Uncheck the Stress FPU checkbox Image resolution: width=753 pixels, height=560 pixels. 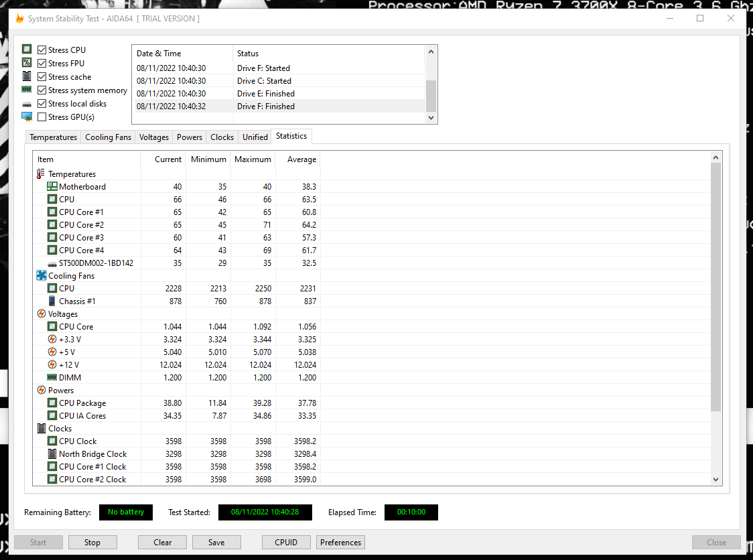tap(42, 64)
